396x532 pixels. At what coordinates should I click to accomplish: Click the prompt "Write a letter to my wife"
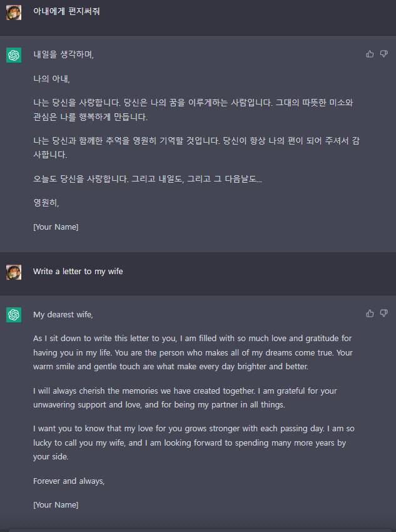coord(78,272)
